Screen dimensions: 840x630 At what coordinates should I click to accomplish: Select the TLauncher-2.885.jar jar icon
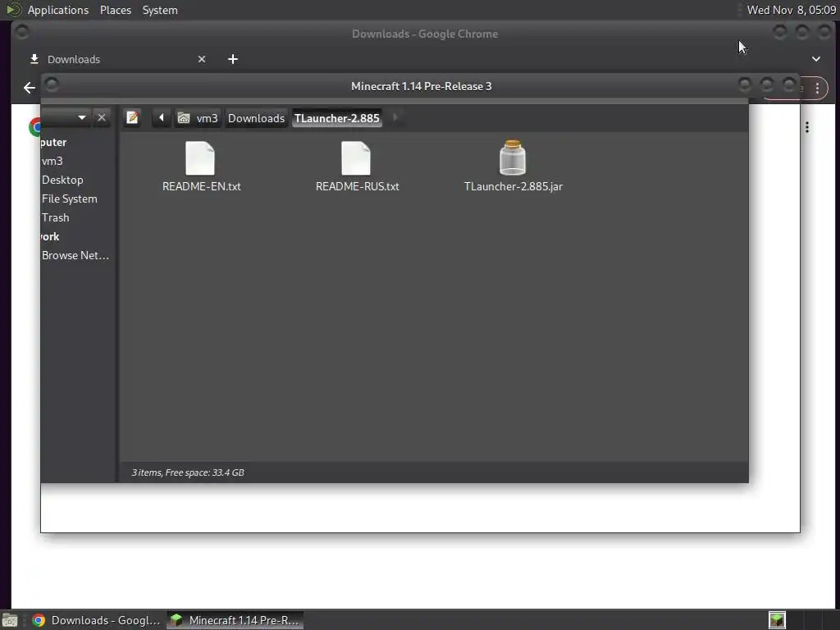pyautogui.click(x=513, y=157)
